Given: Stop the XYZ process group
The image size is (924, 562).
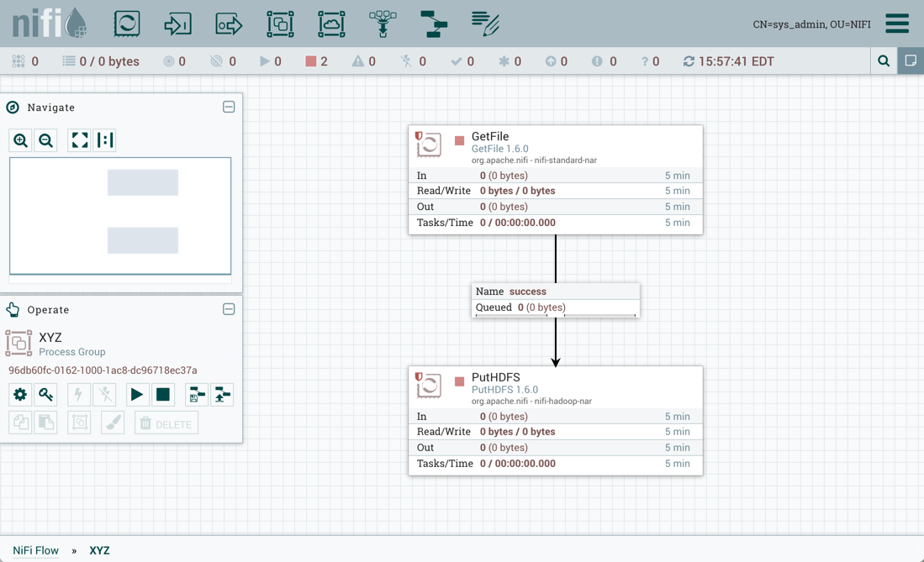Looking at the screenshot, I should point(163,395).
